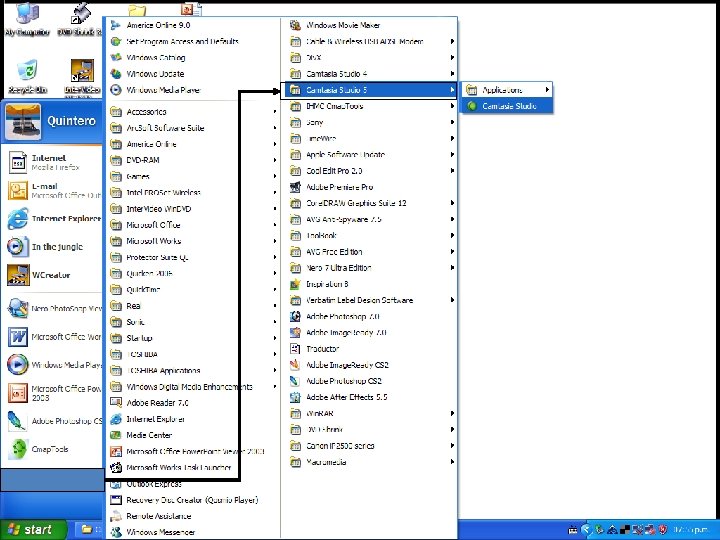Open Microsoft Office PowerPoint Viewer 2003
This screenshot has height=540, width=720.
click(x=187, y=451)
